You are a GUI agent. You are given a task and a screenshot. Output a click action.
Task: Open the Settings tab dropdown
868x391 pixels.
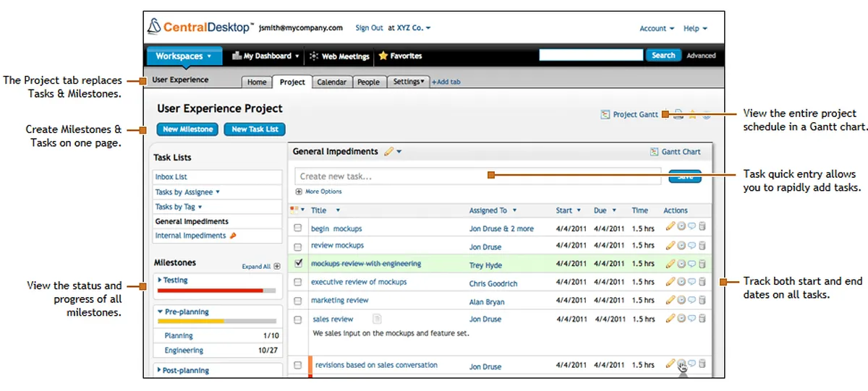click(409, 82)
